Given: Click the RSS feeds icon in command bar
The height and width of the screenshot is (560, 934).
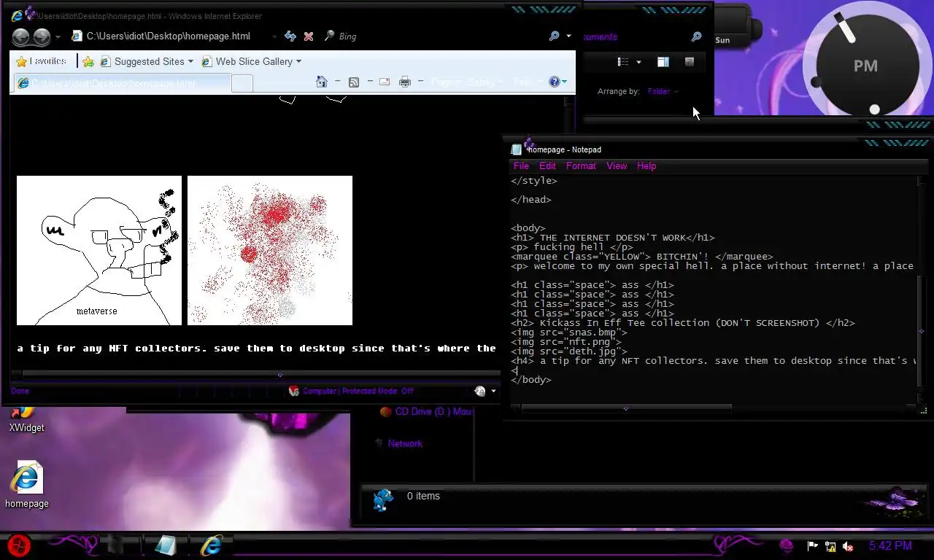Looking at the screenshot, I should pos(354,82).
